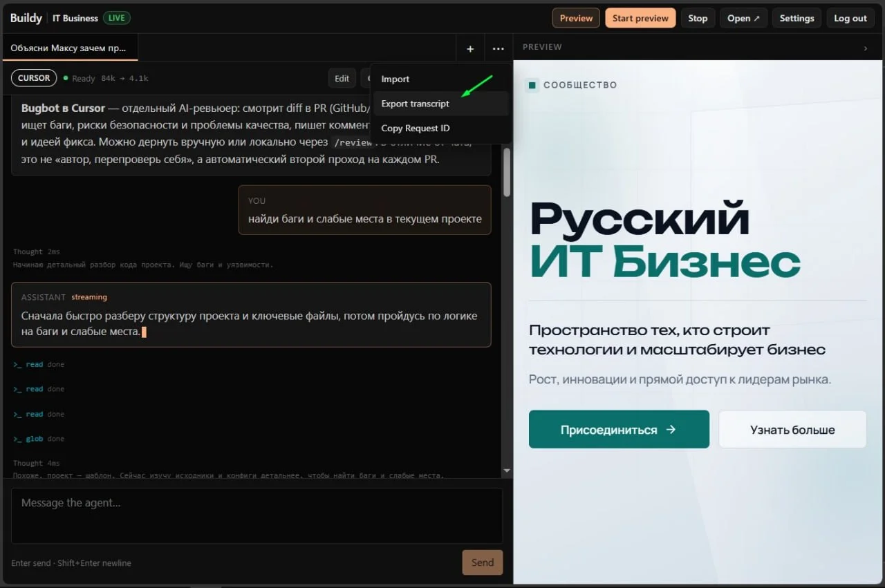Viewport: 885px width, 588px height.
Task: Open Settings
Action: tap(796, 18)
